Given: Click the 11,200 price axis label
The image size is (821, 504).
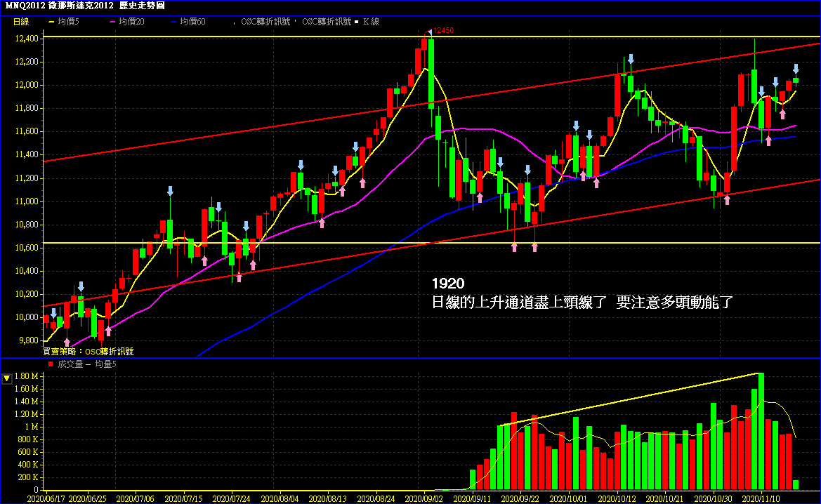Looking at the screenshot, I should click(x=27, y=178).
